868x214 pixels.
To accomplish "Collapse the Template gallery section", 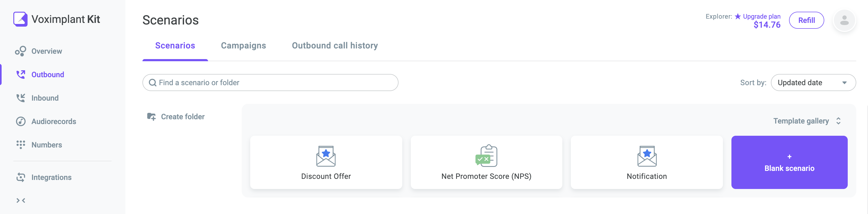I will (838, 121).
